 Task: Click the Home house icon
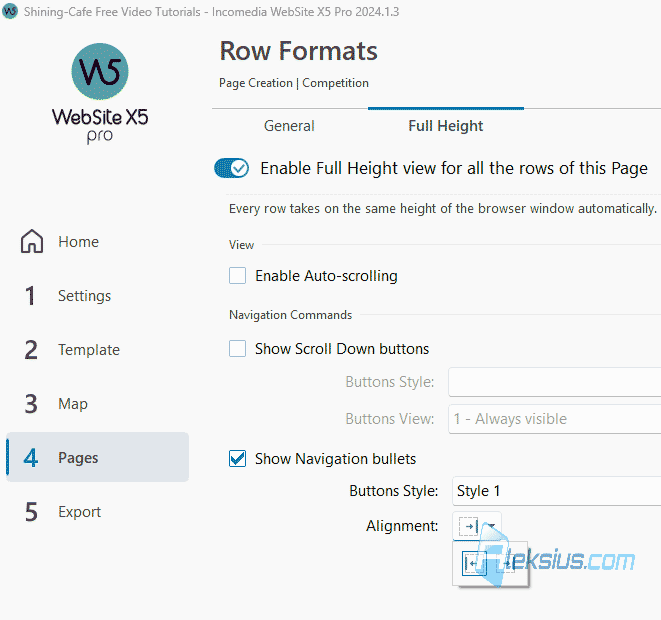click(32, 242)
